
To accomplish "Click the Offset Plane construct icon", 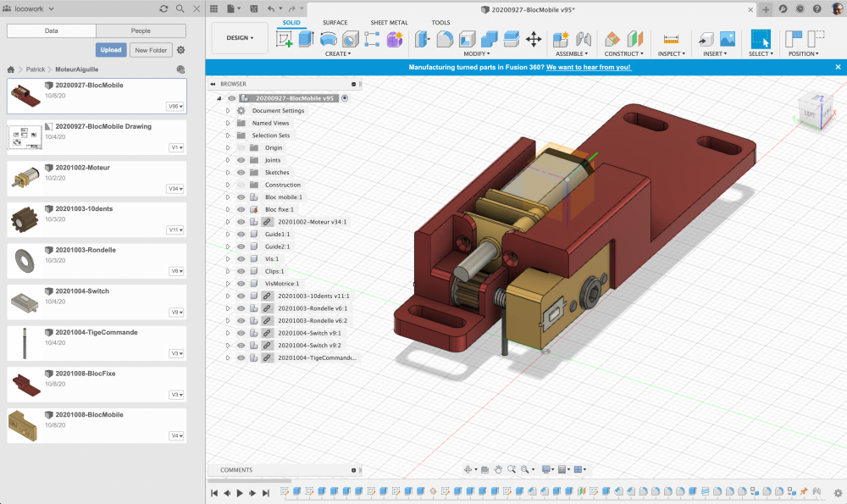I will [x=612, y=39].
